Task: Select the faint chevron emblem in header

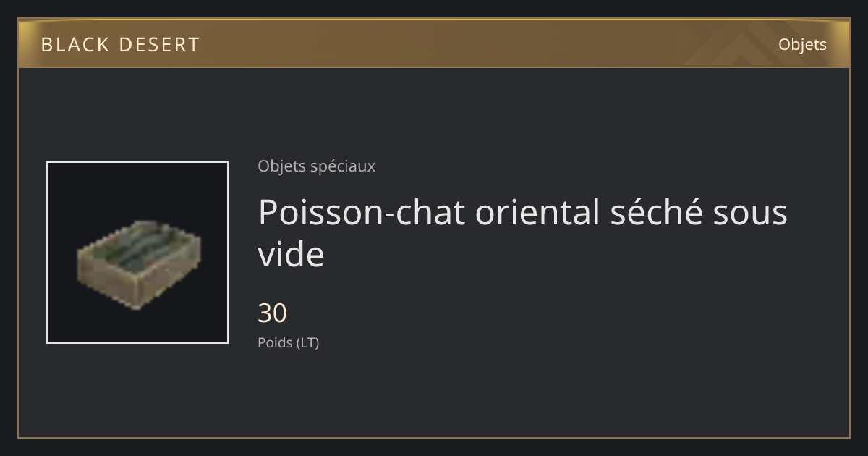Action: point(730,45)
